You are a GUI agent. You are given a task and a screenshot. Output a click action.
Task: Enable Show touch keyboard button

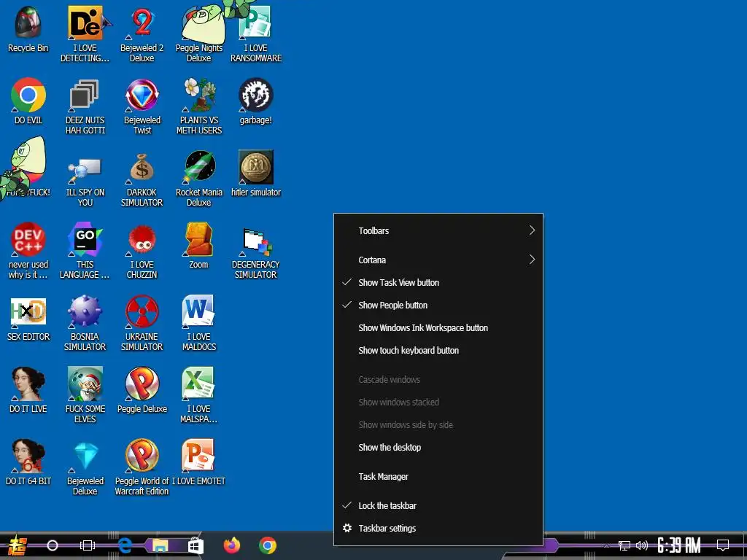coord(438,351)
